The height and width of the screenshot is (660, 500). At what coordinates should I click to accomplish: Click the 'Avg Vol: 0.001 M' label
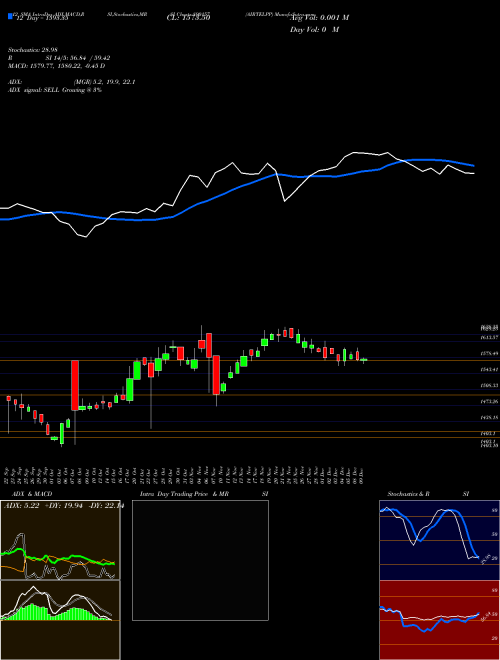(x=319, y=18)
